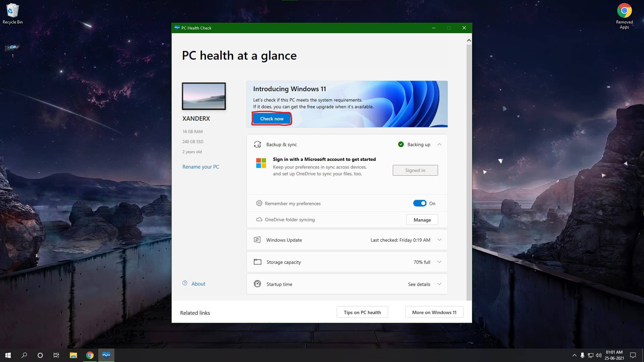Open Cortana from the taskbar
Image resolution: width=644 pixels, height=362 pixels.
coord(40,355)
